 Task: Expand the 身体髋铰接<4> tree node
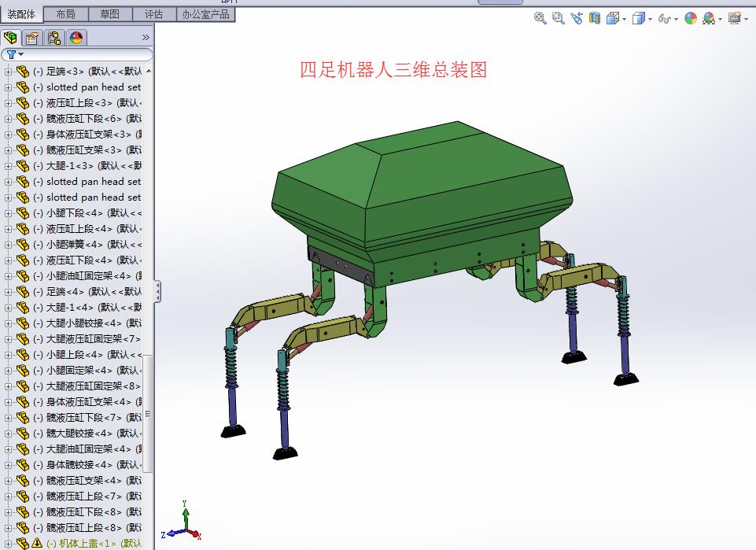point(8,465)
